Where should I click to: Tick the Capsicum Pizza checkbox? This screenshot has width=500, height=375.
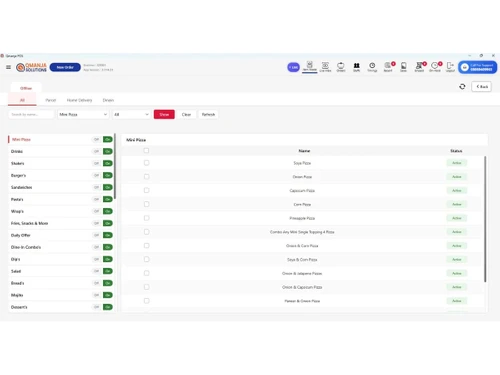(x=146, y=190)
